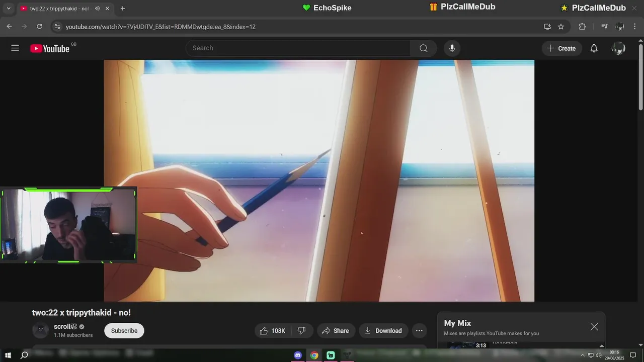This screenshot has width=644, height=362.
Task: Open the 3:13 playlist video thumbnail
Action: point(468,345)
